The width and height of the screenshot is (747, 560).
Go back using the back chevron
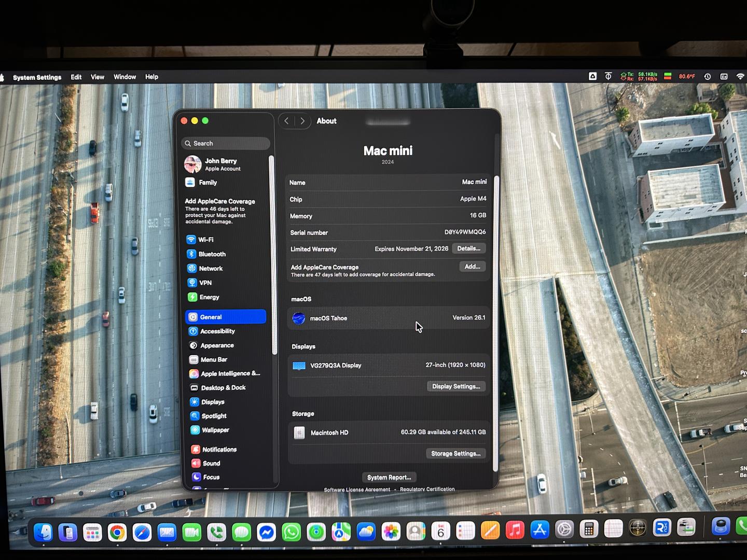coord(286,121)
